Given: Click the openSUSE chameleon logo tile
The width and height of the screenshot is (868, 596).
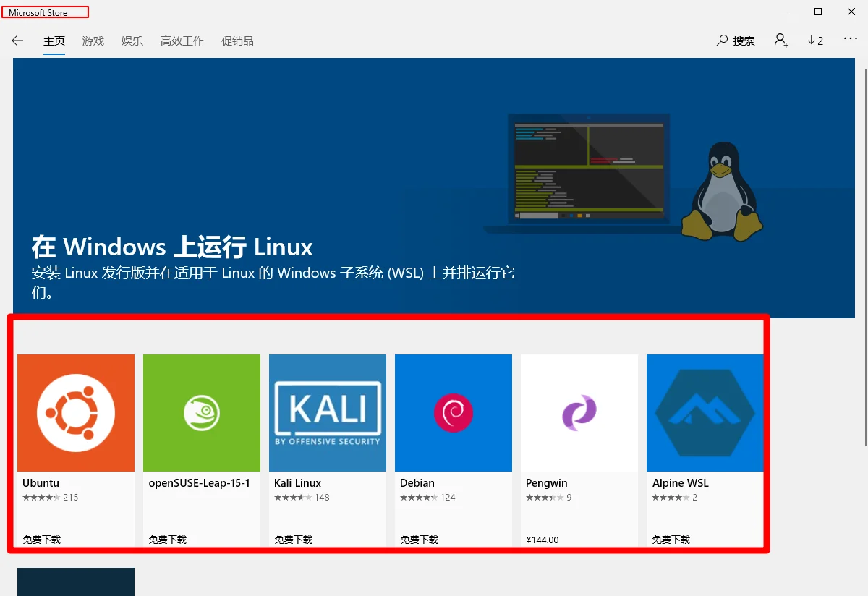Looking at the screenshot, I should (202, 413).
